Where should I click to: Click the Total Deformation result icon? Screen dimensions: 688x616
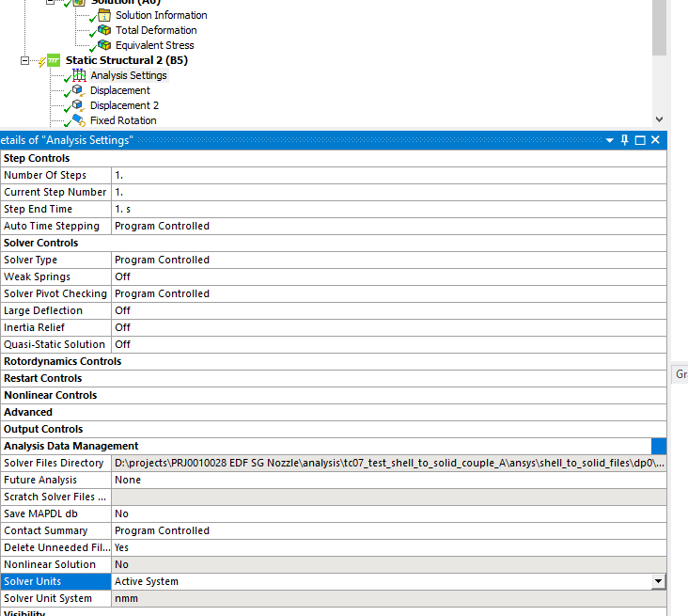click(x=104, y=30)
